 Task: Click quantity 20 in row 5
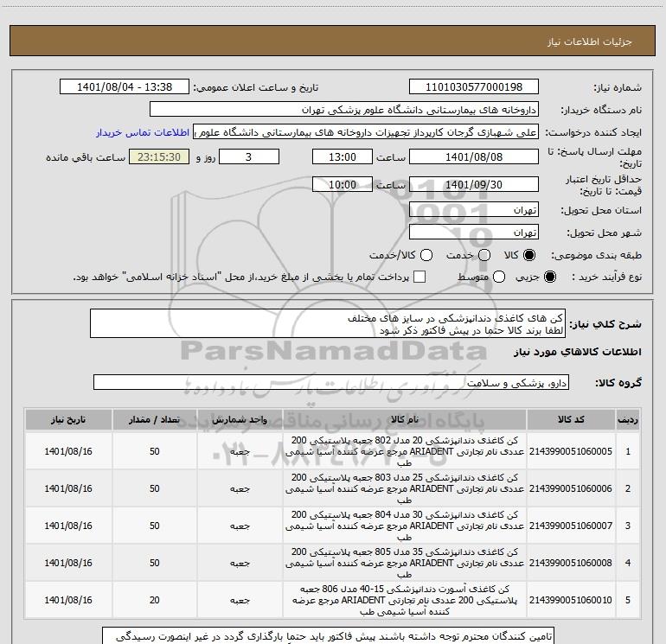[x=154, y=600]
